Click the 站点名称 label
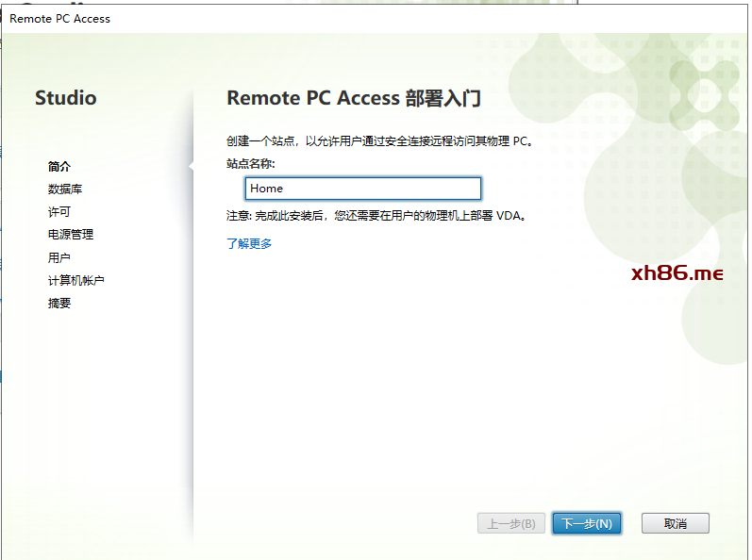 (x=250, y=164)
